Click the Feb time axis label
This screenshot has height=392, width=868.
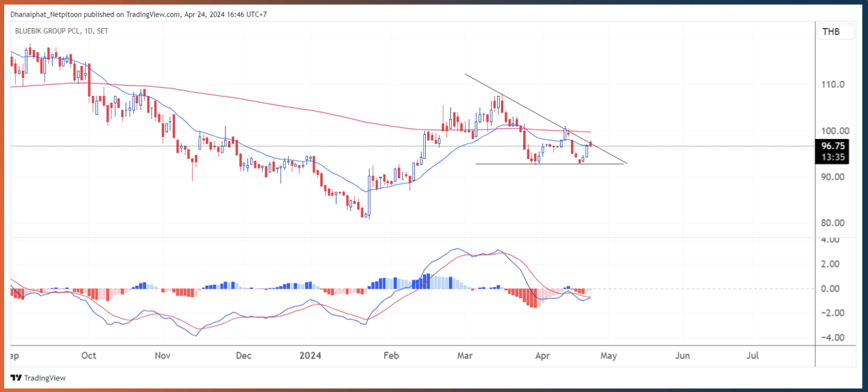[391, 356]
